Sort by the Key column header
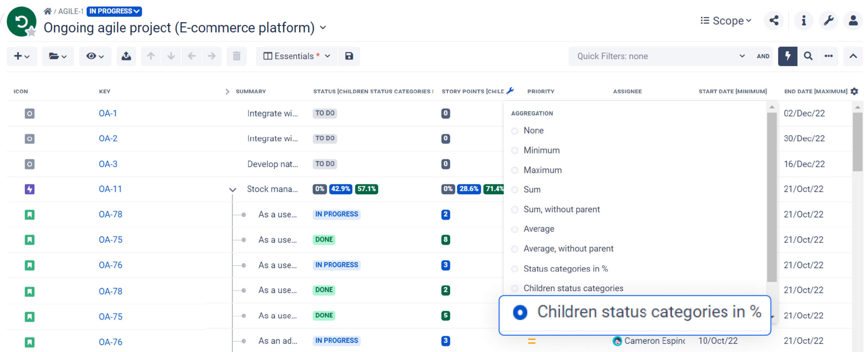 [105, 92]
